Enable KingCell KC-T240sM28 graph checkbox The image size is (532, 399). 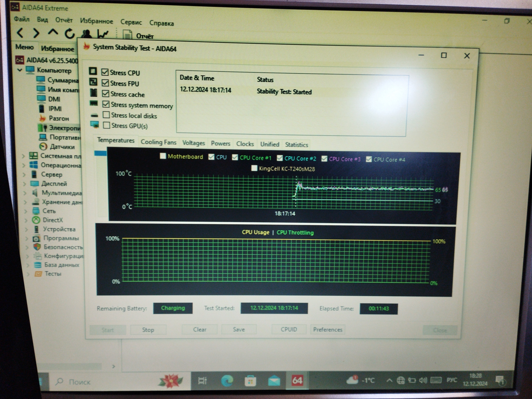(254, 168)
